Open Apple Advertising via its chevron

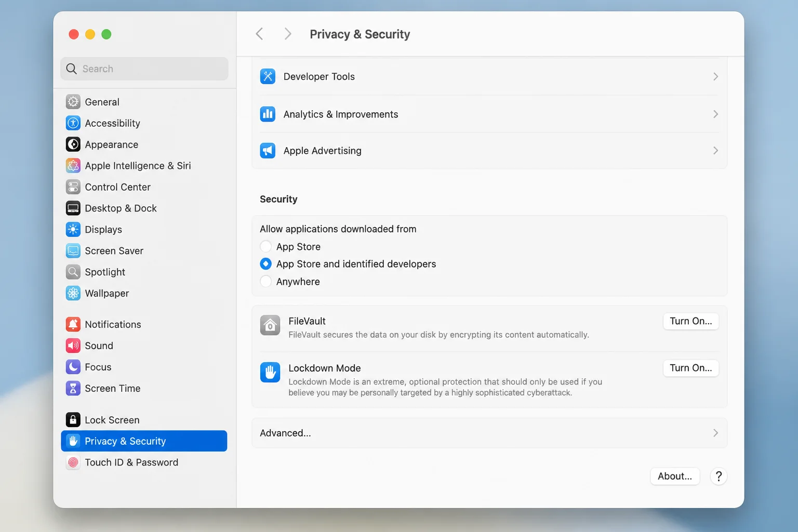(715, 151)
